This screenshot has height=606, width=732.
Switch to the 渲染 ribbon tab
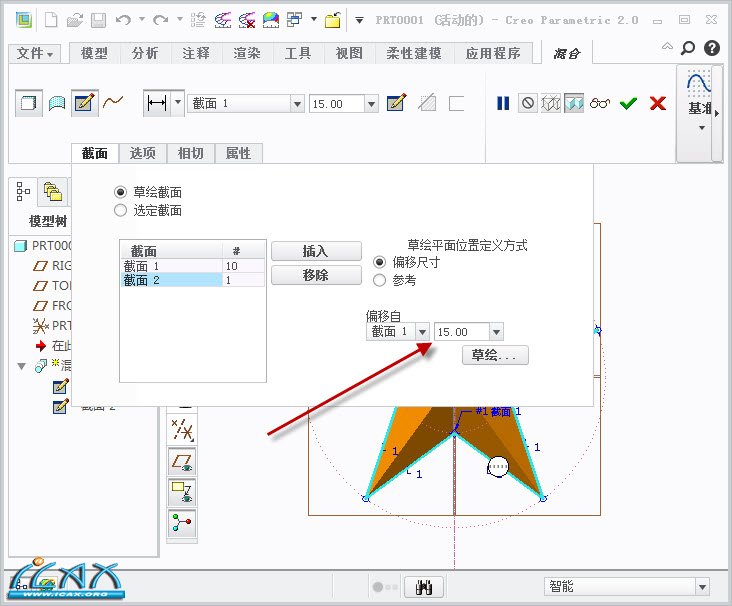point(247,53)
